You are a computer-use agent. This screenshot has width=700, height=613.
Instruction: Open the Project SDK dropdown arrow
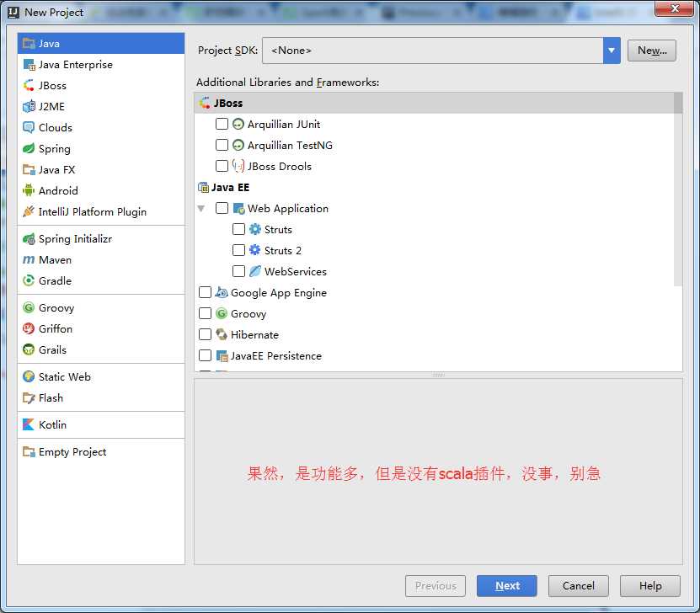612,51
